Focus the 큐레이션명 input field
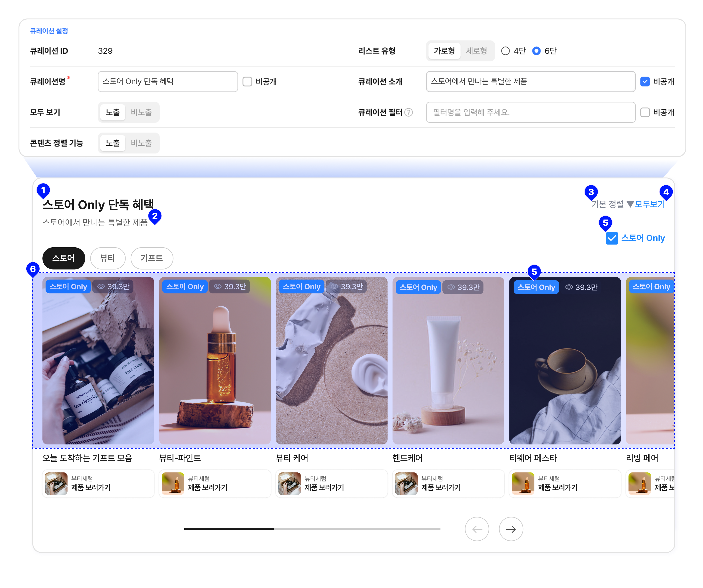The image size is (703, 588). (168, 82)
